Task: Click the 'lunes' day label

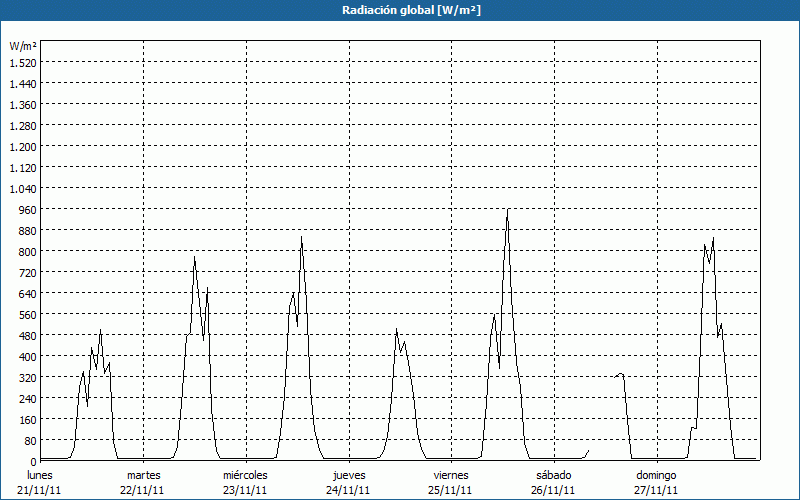Action: (40, 475)
